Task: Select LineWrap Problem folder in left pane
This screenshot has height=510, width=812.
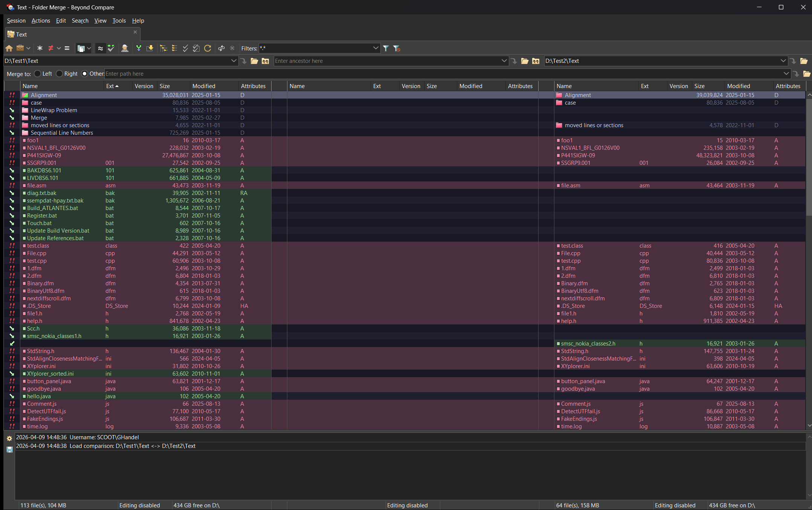Action: click(54, 110)
